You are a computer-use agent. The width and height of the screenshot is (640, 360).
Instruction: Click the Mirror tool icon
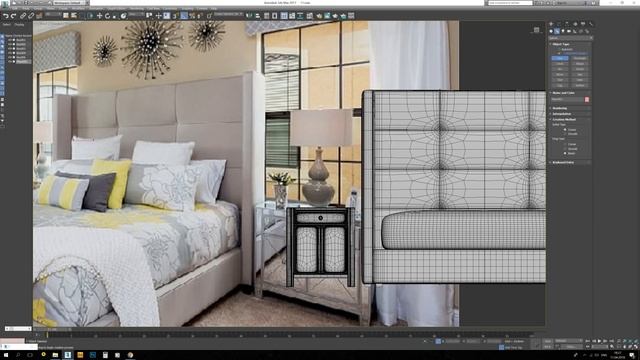point(250,16)
